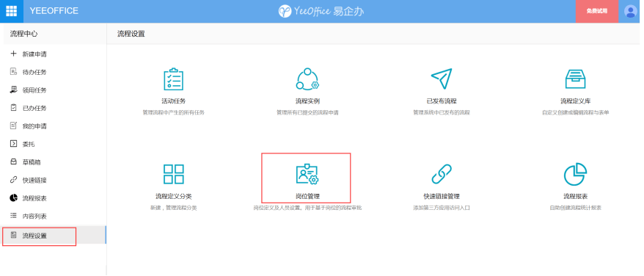
Task: Click the 快速链接 chain icon in sidebar
Action: coord(13,180)
